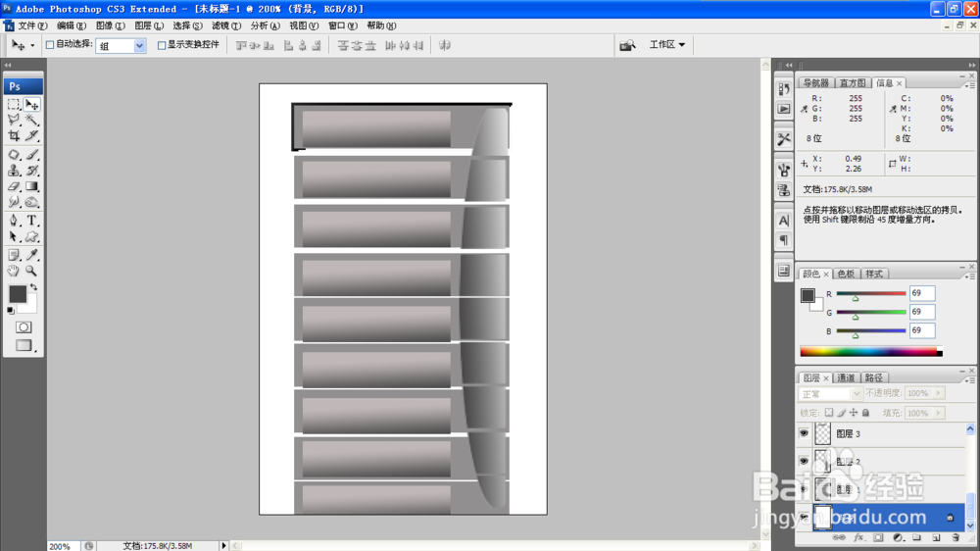
Task: Select the Rectangular Marquee tool
Action: click(14, 105)
